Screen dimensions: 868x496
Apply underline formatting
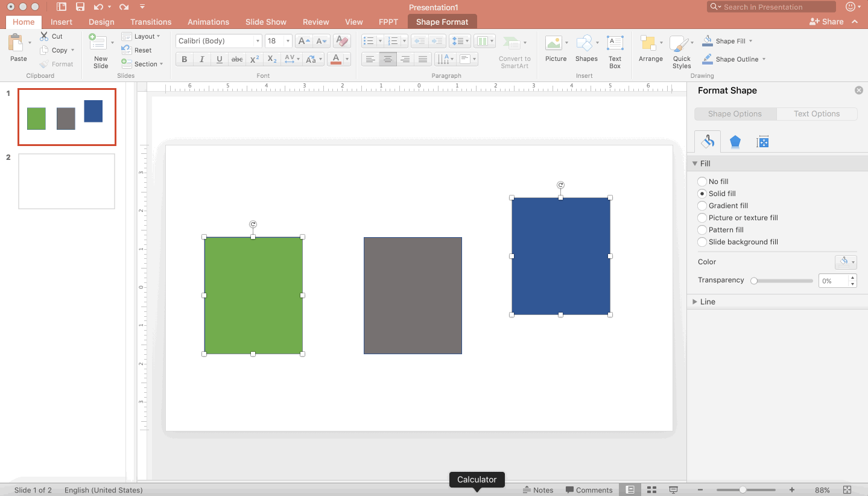tap(220, 59)
